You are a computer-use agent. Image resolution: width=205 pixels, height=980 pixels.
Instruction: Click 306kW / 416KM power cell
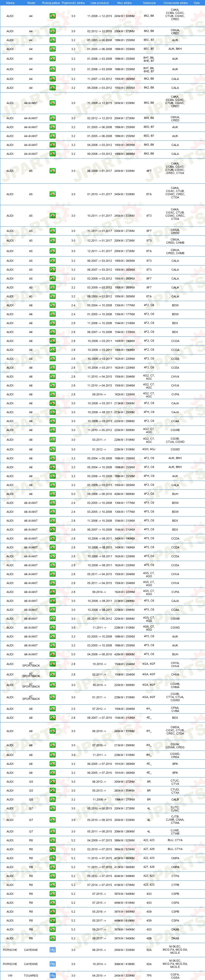124,964
